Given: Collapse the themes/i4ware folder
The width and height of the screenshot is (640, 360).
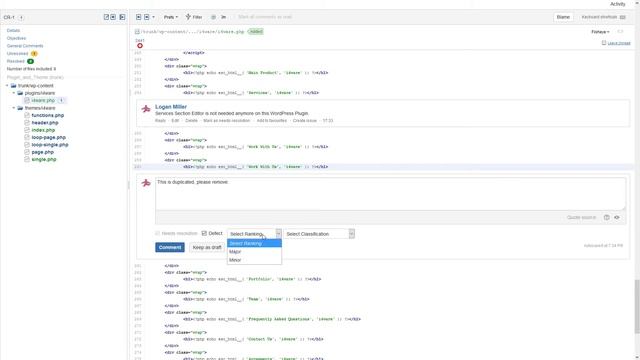Looking at the screenshot, I should [13, 108].
